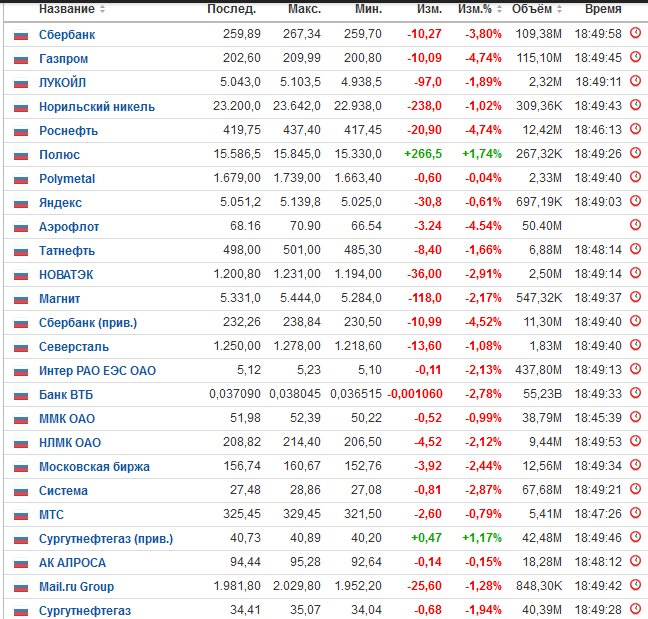Image resolution: width=648 pixels, height=619 pixels.
Task: Click the clock icon in the ЛУКОЙЛ row
Action: pos(636,81)
